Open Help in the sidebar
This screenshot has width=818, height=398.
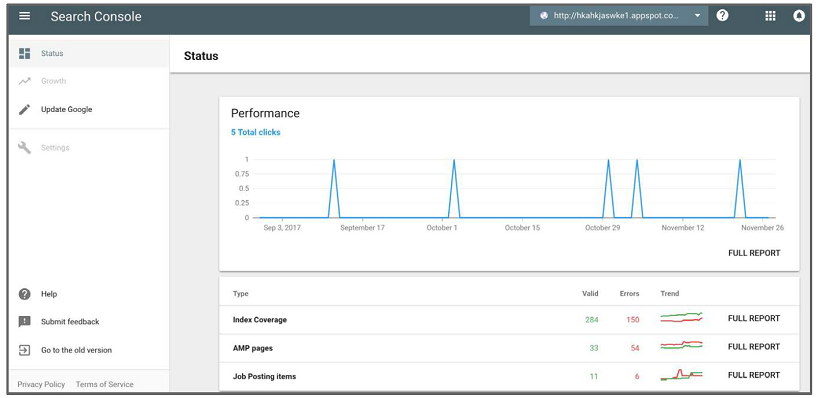(x=89, y=294)
